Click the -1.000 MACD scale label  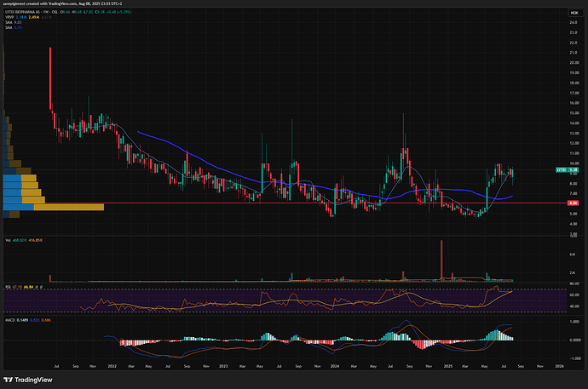(574, 358)
